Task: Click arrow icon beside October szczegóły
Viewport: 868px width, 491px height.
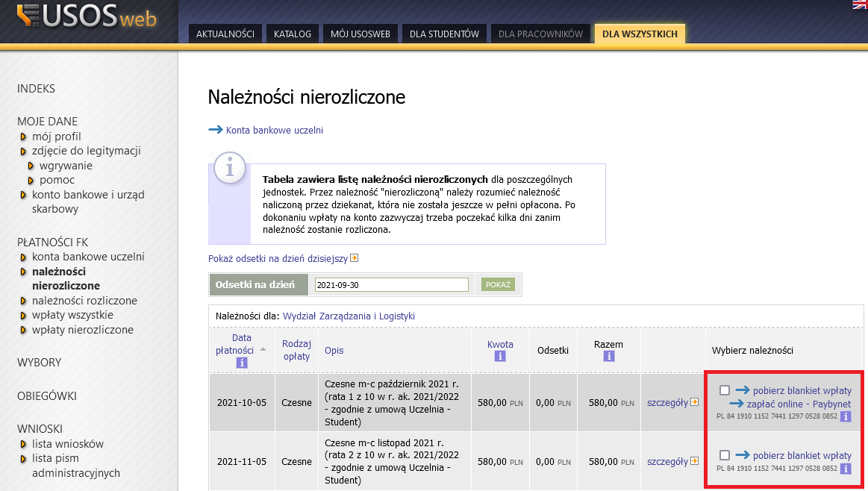Action: coord(694,402)
